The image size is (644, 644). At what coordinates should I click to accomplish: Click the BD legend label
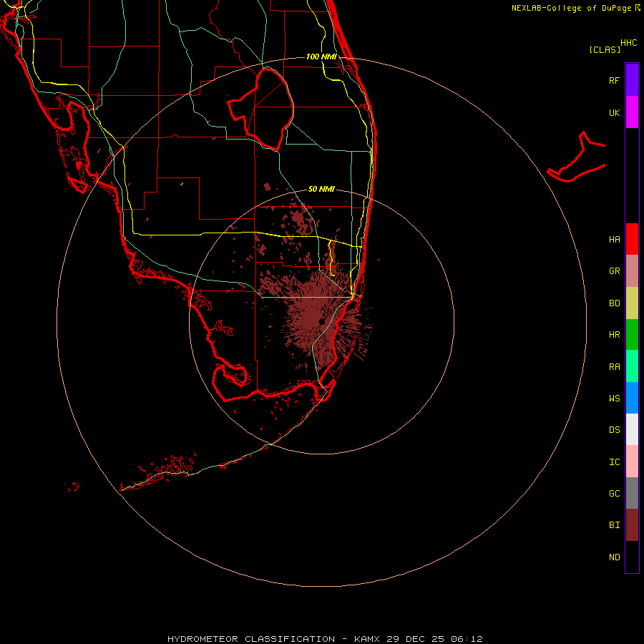point(614,303)
